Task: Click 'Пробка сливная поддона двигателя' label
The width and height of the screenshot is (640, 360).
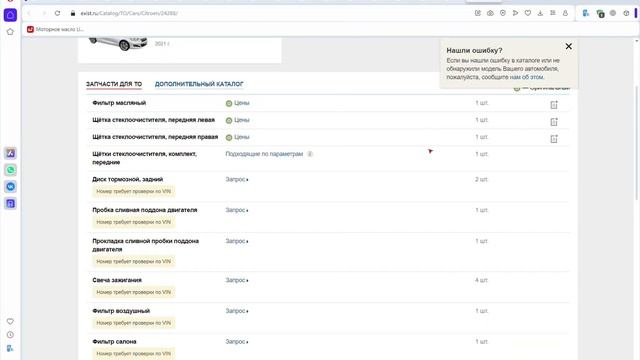Action: click(x=144, y=210)
